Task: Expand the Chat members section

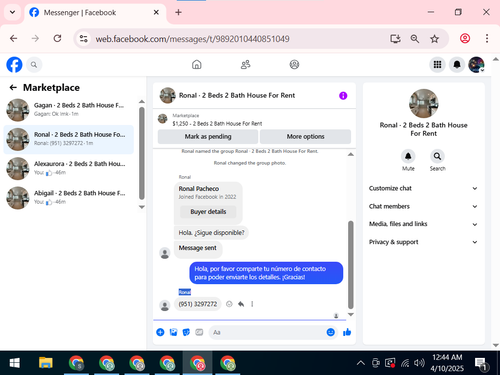Action: [x=423, y=206]
